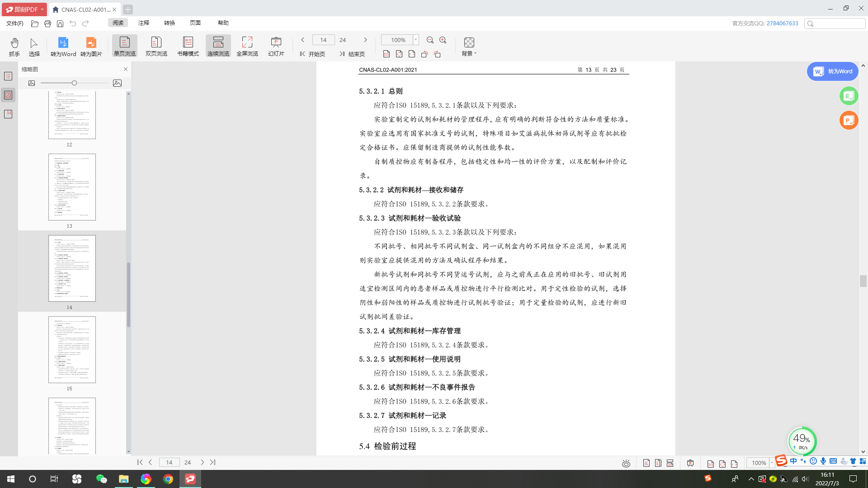Viewport: 868px width, 488px height.
Task: Adjust the thumbnail size slider handle
Action: click(74, 83)
